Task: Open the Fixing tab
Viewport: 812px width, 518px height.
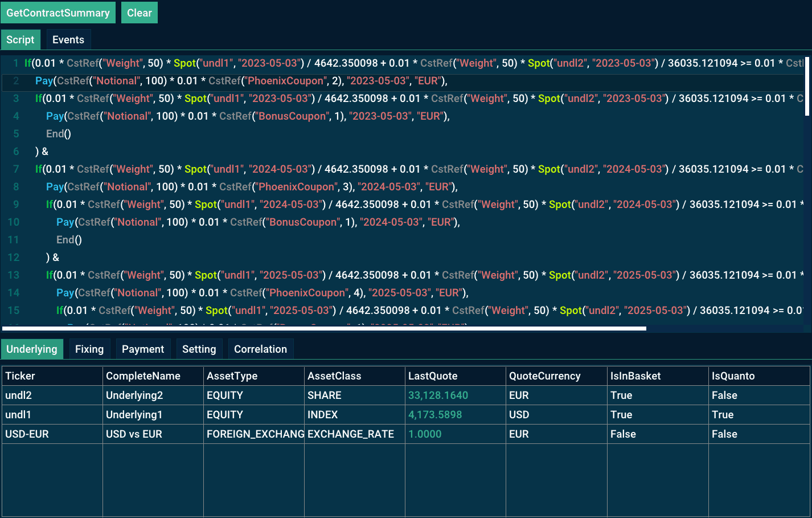Action: click(89, 349)
